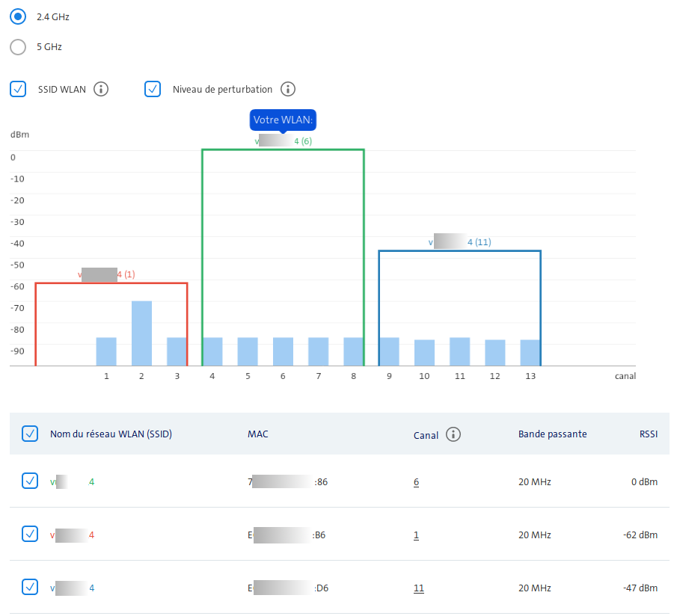Click the Canal column header

[x=426, y=434]
